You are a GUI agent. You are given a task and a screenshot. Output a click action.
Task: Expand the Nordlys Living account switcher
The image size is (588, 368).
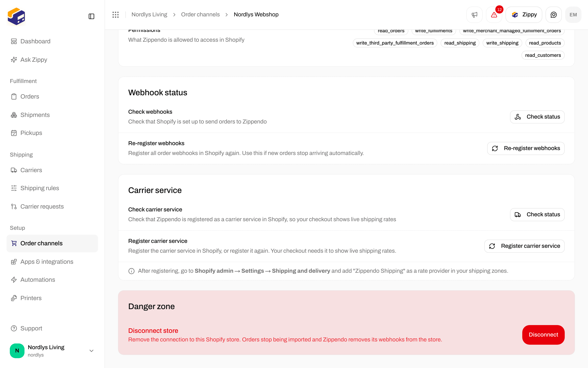[52, 351]
